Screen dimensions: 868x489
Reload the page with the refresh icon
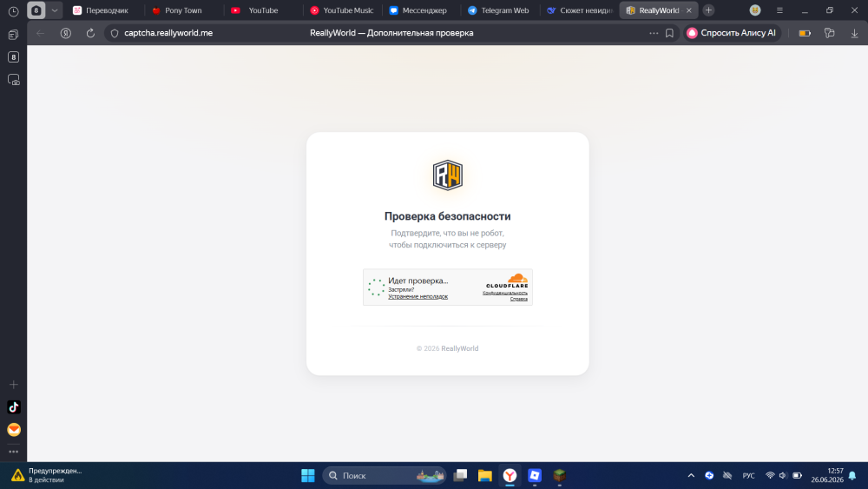(x=90, y=33)
